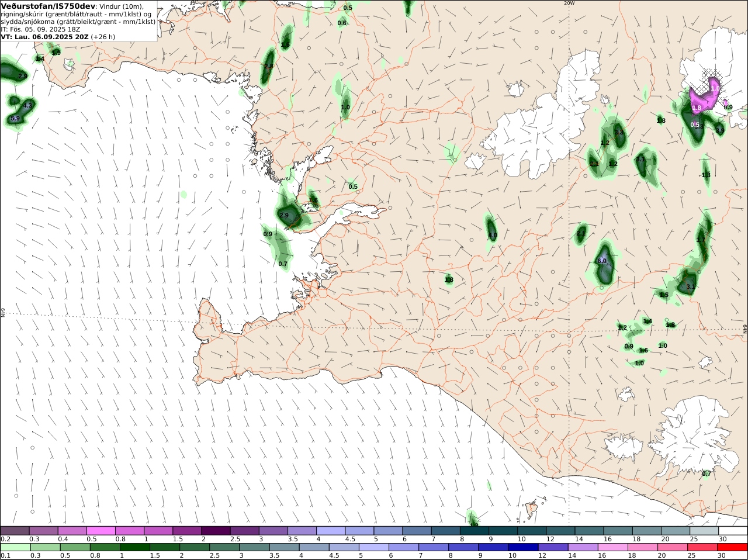Screen dimensions: 748x560
Task: Click the 4.3 precipitation value
Action: (27, 105)
